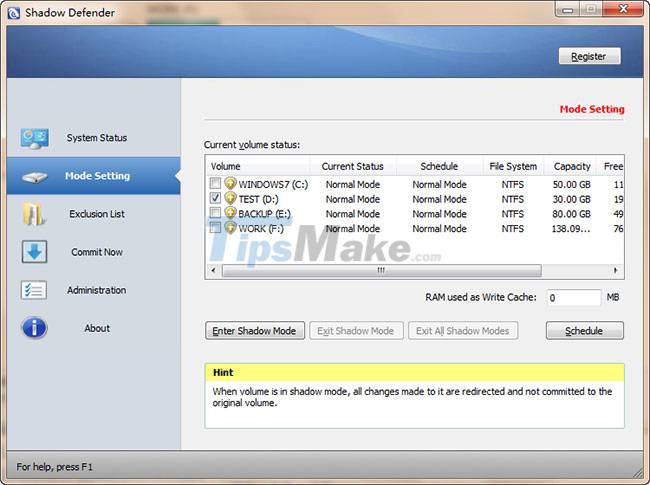The height and width of the screenshot is (485, 650).
Task: Check the WINDOWS7 (C:) volume checkbox
Action: [215, 183]
